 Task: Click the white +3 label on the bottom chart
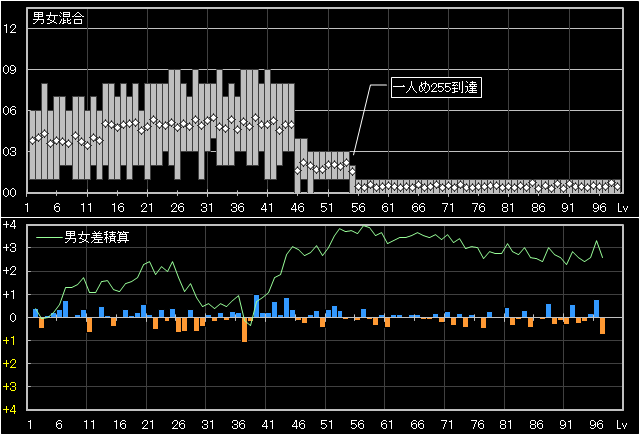9,248
